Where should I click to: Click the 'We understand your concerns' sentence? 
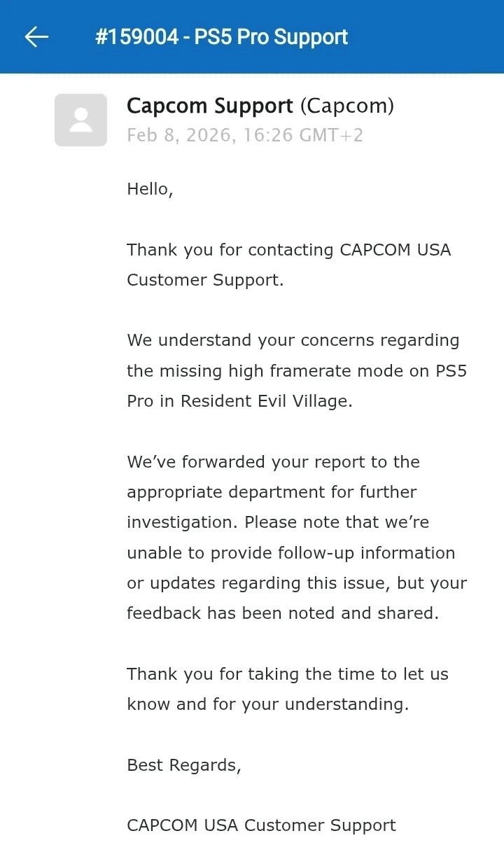(293, 340)
